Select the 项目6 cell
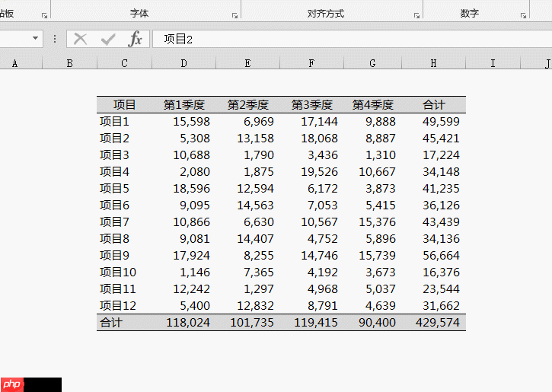The height and width of the screenshot is (392, 552). pyautogui.click(x=124, y=206)
